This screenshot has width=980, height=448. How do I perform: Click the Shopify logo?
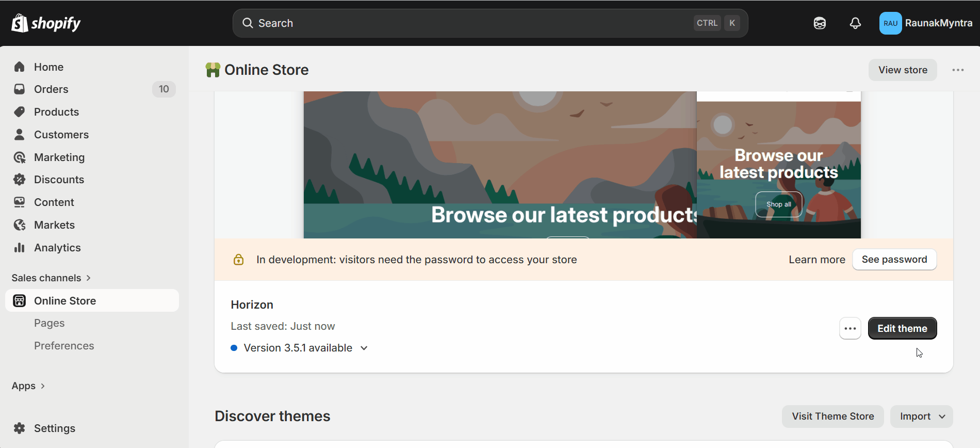point(46,23)
